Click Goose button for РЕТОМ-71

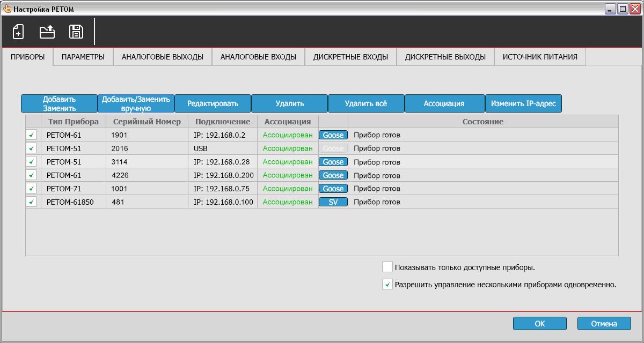[x=333, y=189]
